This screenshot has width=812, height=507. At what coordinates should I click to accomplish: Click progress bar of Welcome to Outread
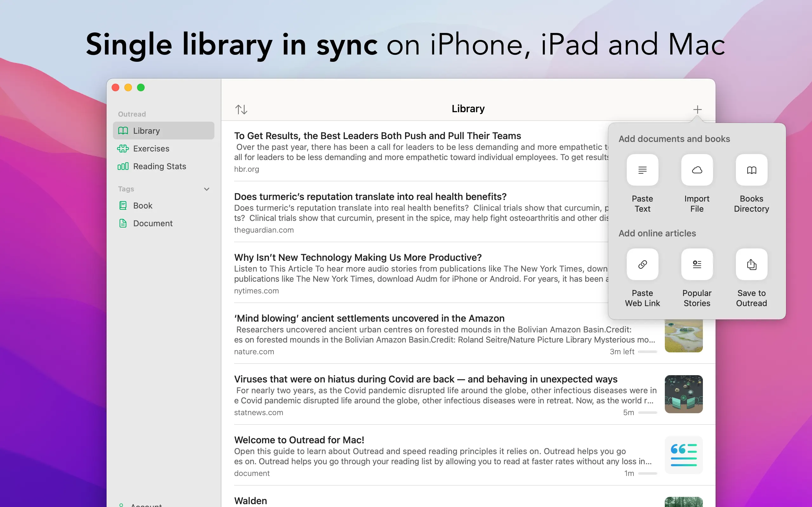click(647, 473)
